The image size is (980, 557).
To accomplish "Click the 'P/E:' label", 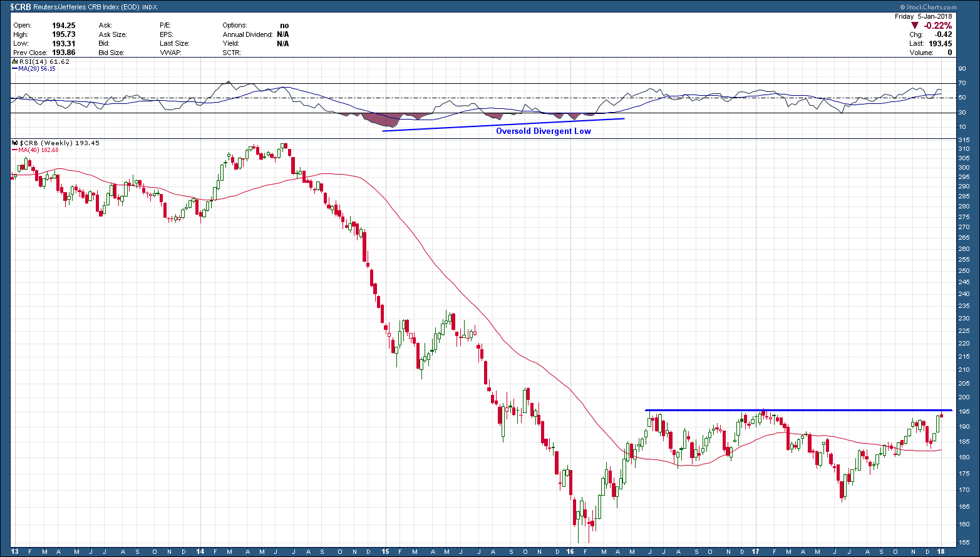I will [166, 26].
